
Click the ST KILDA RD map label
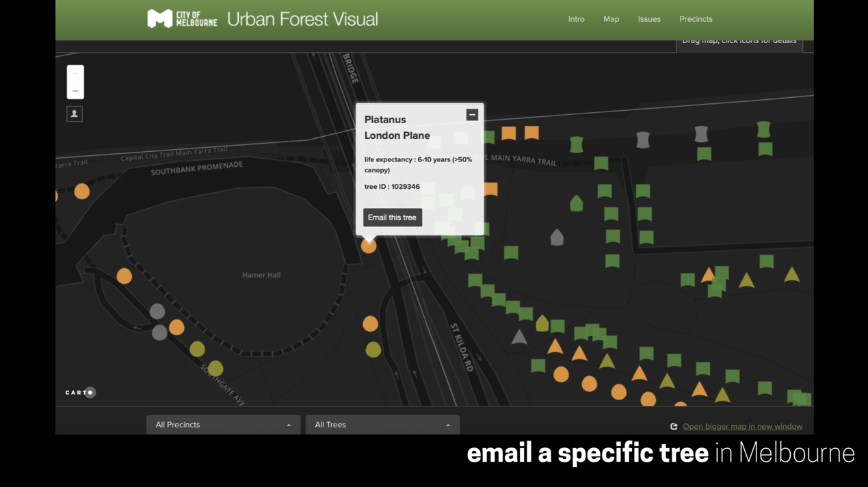[462, 347]
